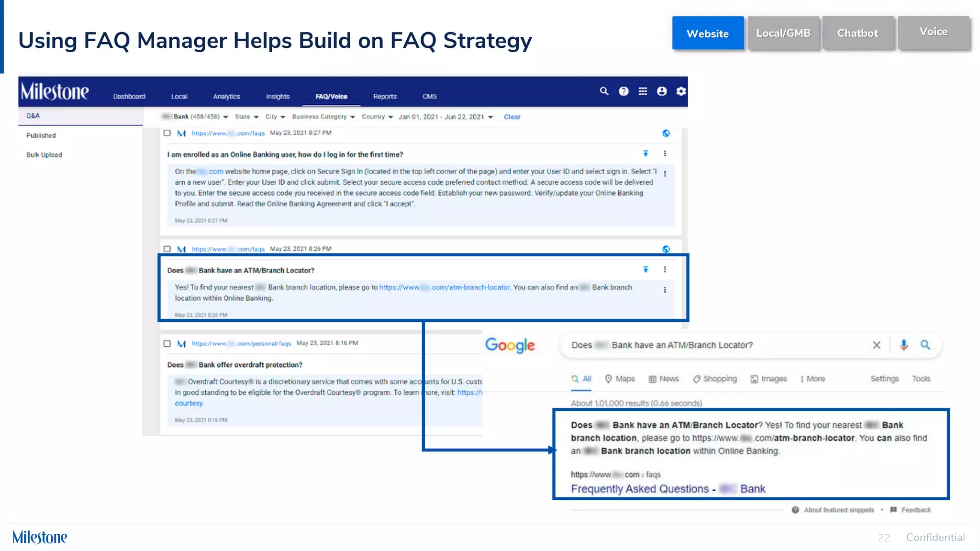
Task: Open the Analytics tab
Action: coord(226,96)
